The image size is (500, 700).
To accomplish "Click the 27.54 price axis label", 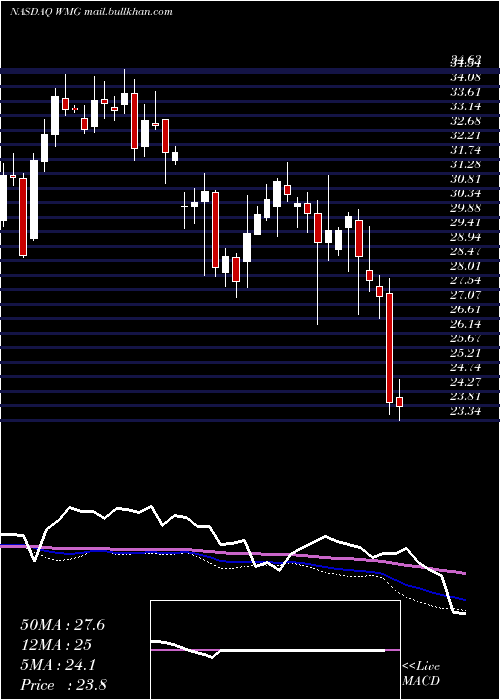I will pyautogui.click(x=465, y=280).
